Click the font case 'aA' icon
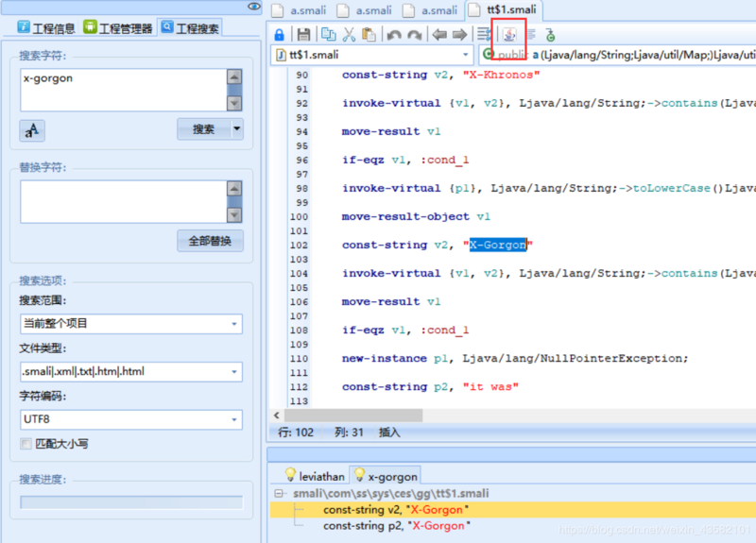 pyautogui.click(x=32, y=130)
